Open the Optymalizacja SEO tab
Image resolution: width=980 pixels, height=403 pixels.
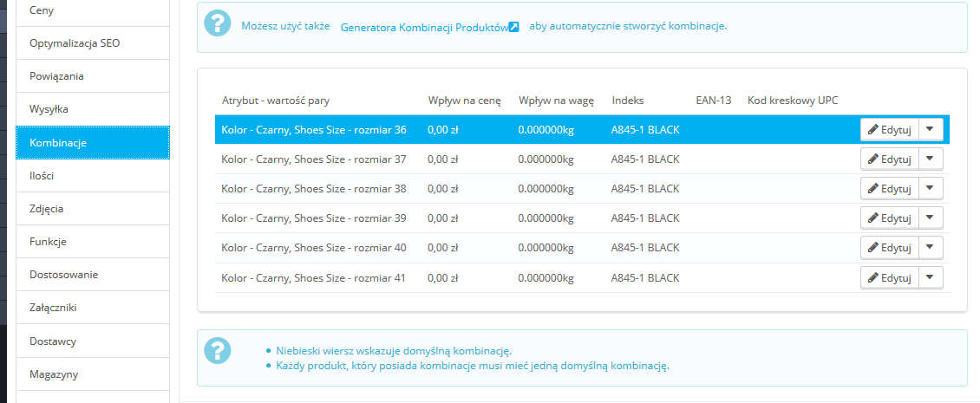point(92,42)
